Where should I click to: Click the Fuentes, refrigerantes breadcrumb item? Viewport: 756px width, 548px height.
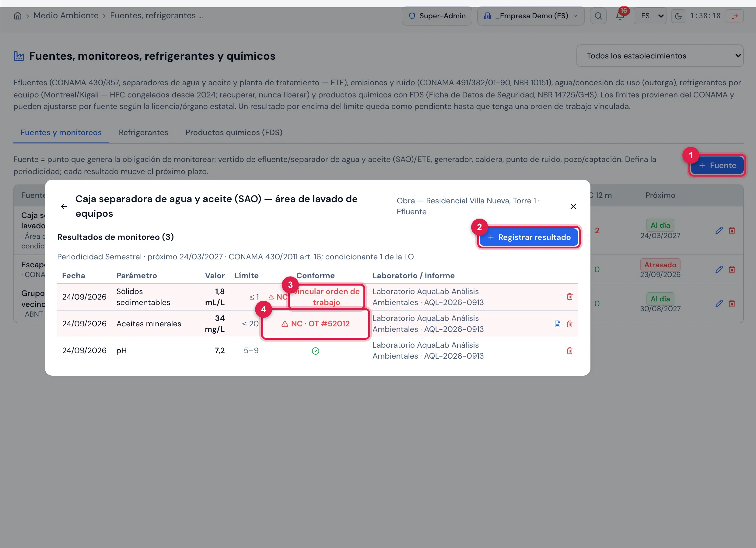tap(156, 15)
